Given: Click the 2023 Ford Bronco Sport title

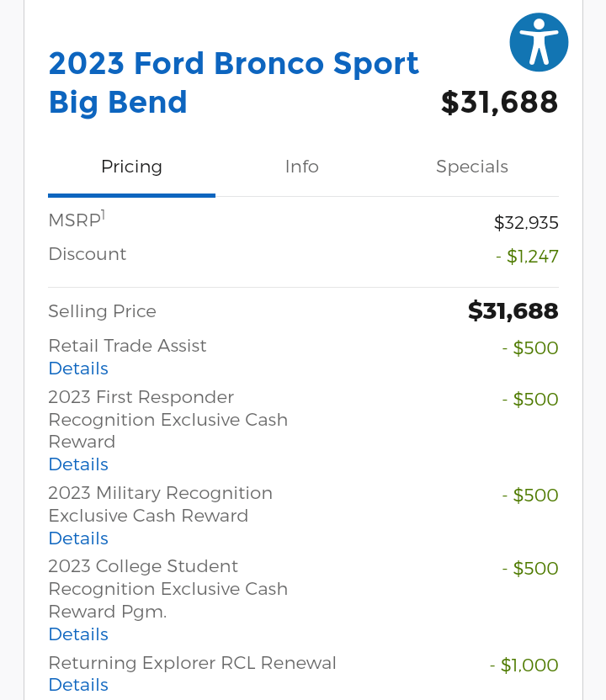Looking at the screenshot, I should (x=233, y=82).
